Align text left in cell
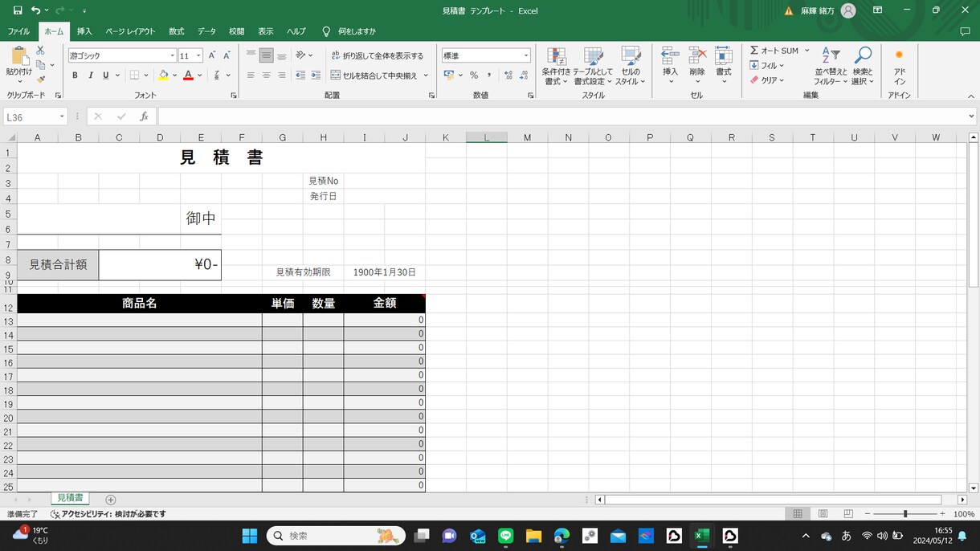This screenshot has height=551, width=980. [251, 76]
